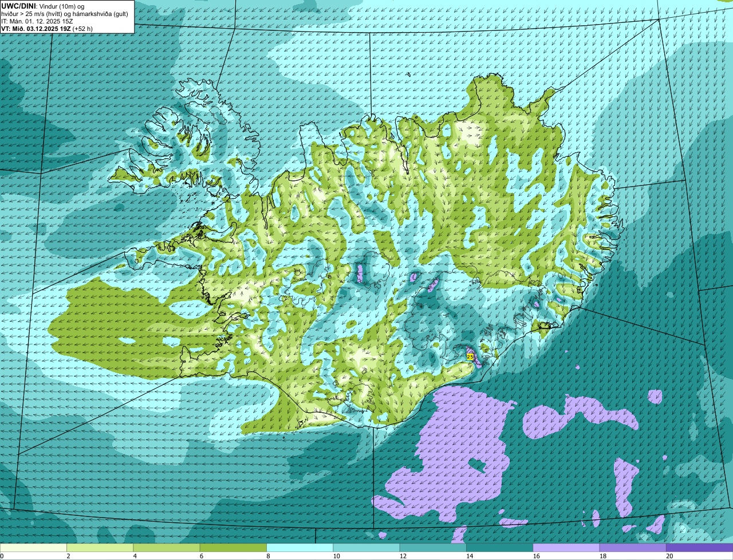Click the initial time 'IT: Mán. 01. 12. 2025 15Z'

(37, 21)
